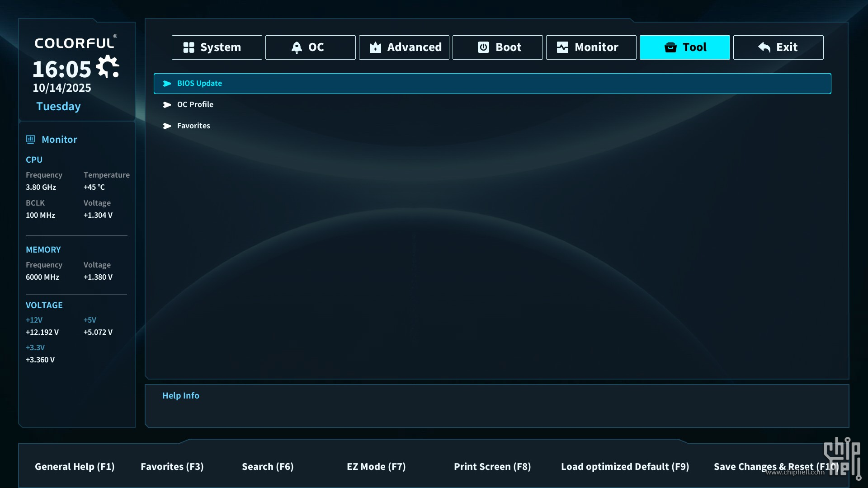Switch to the Advanced tab
The height and width of the screenshot is (488, 868).
(x=414, y=47)
